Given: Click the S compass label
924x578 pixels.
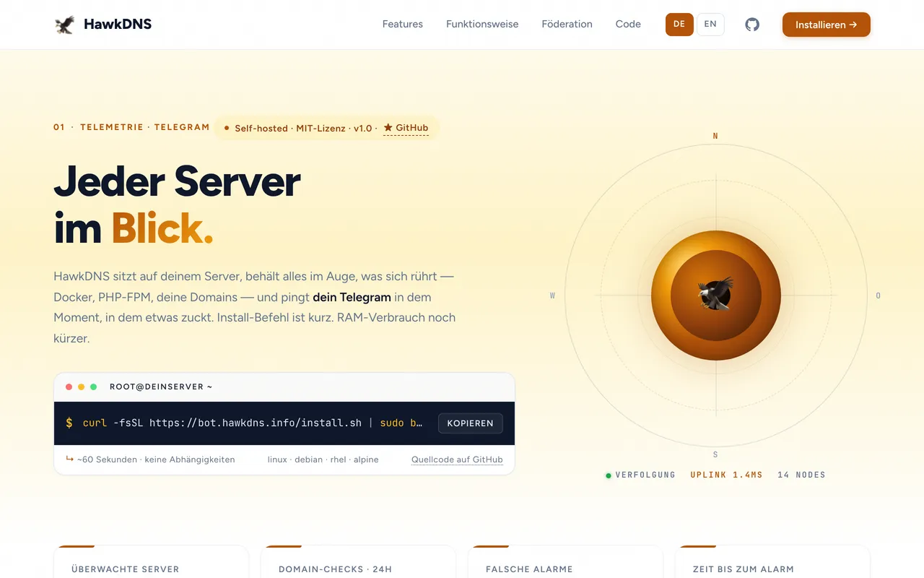Looking at the screenshot, I should click(715, 454).
